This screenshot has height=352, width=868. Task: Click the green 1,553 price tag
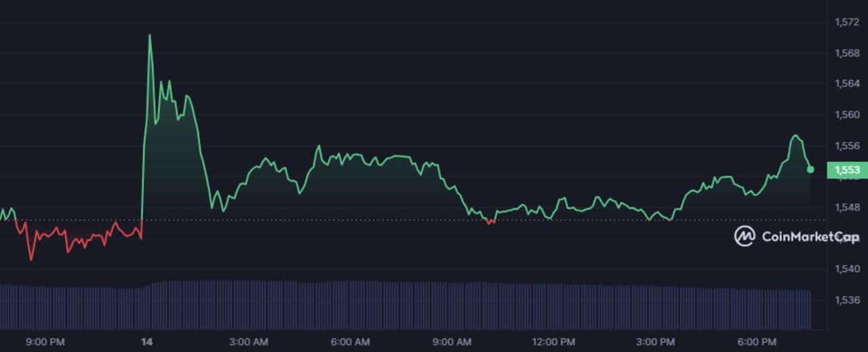tap(847, 170)
